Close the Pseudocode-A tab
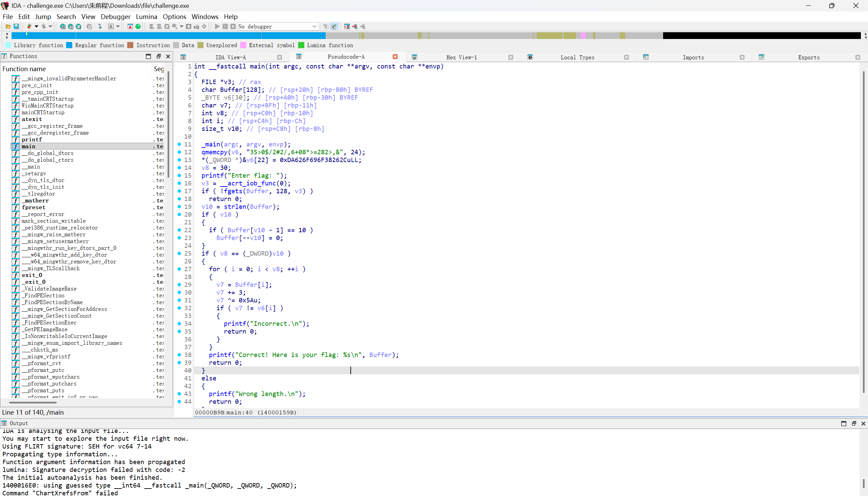This screenshot has width=868, height=496. (x=395, y=57)
